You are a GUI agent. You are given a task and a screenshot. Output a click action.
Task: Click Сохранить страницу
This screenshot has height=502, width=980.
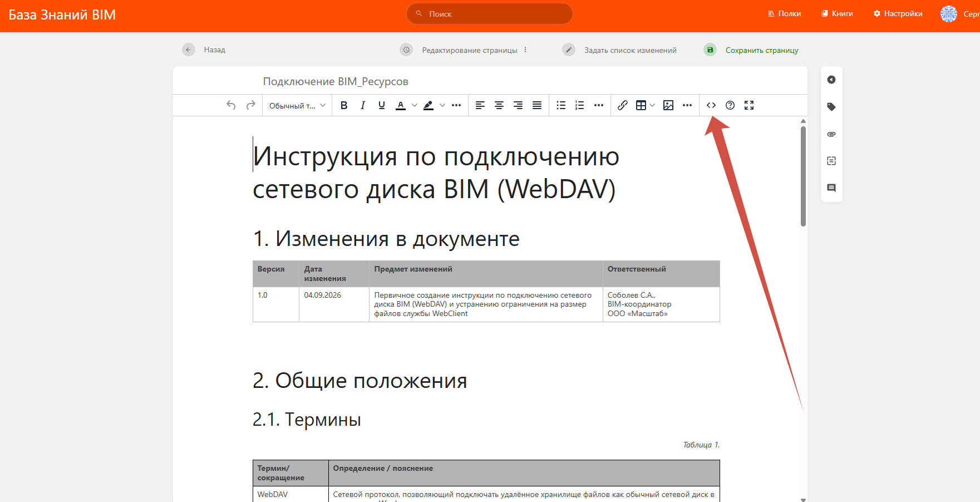point(751,50)
